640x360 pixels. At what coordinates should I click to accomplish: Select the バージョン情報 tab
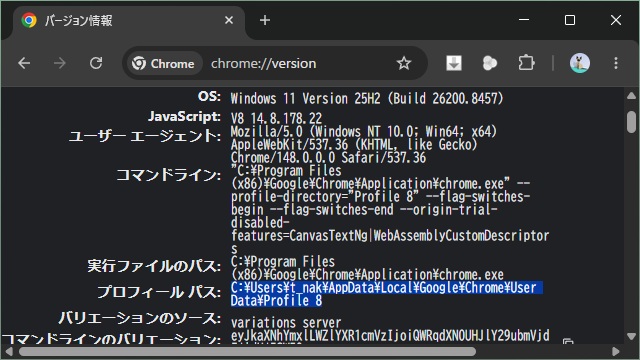122,20
